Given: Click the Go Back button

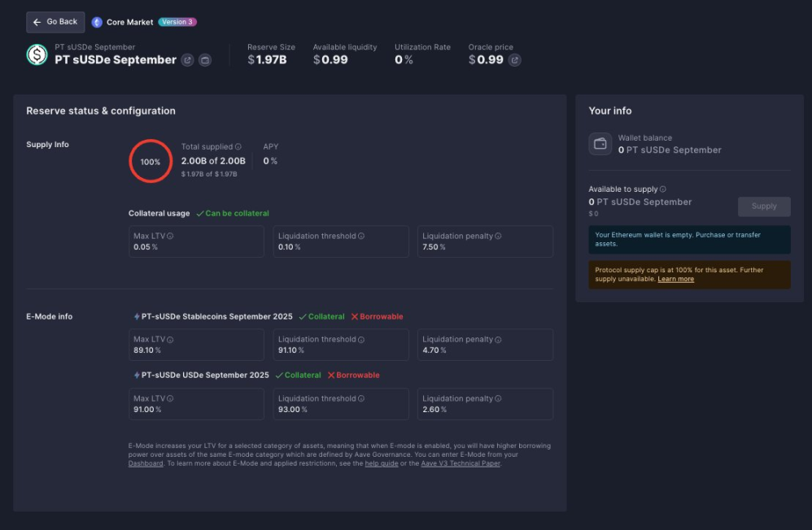Looking at the screenshot, I should pyautogui.click(x=55, y=22).
